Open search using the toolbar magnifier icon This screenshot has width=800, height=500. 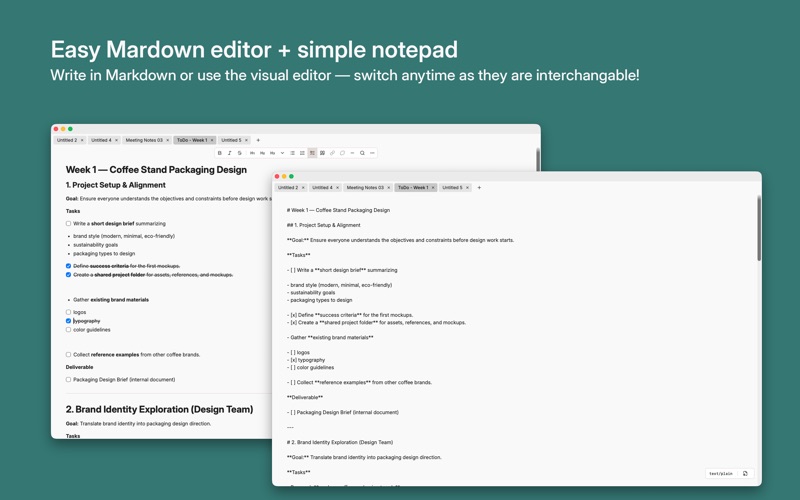tap(362, 153)
